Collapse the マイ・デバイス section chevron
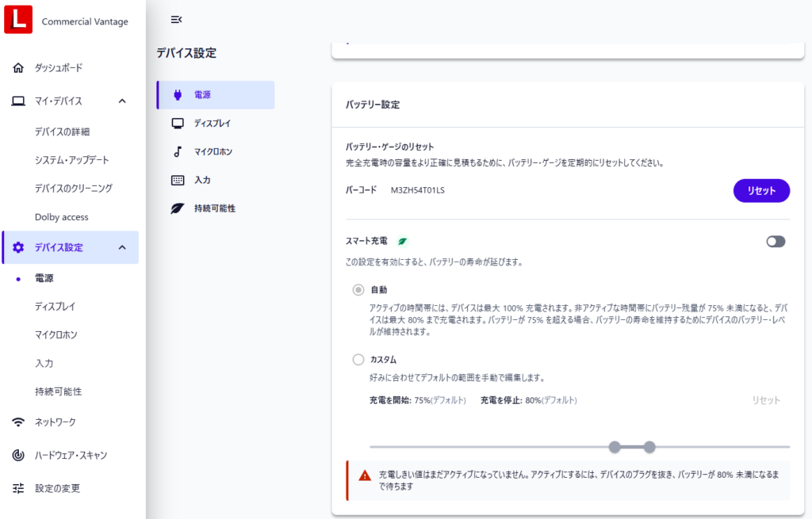This screenshot has height=519, width=812. [122, 101]
